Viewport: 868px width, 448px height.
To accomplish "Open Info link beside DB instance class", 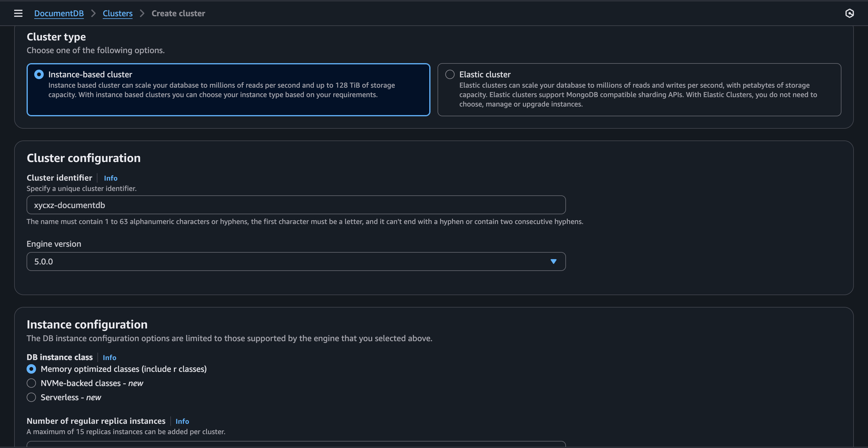I will tap(110, 358).
